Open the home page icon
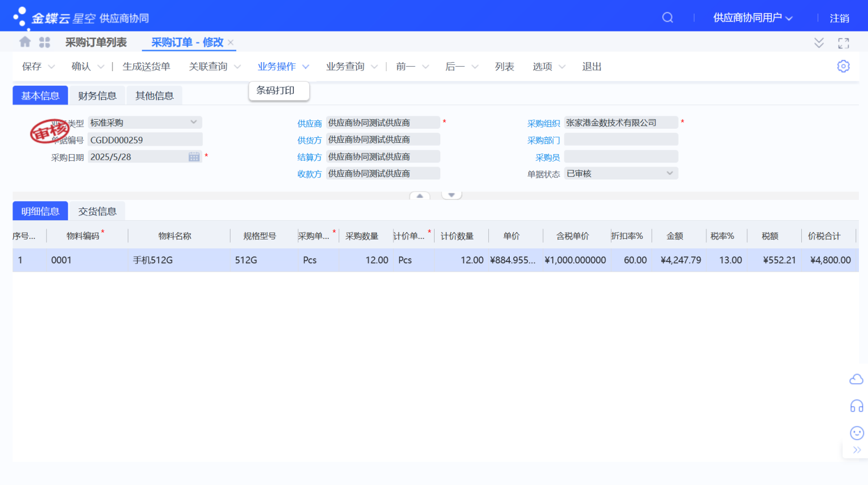Viewport: 868px width, 485px height. pos(24,42)
